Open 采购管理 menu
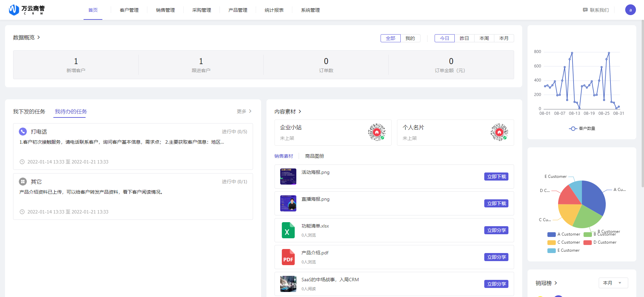 [x=202, y=10]
